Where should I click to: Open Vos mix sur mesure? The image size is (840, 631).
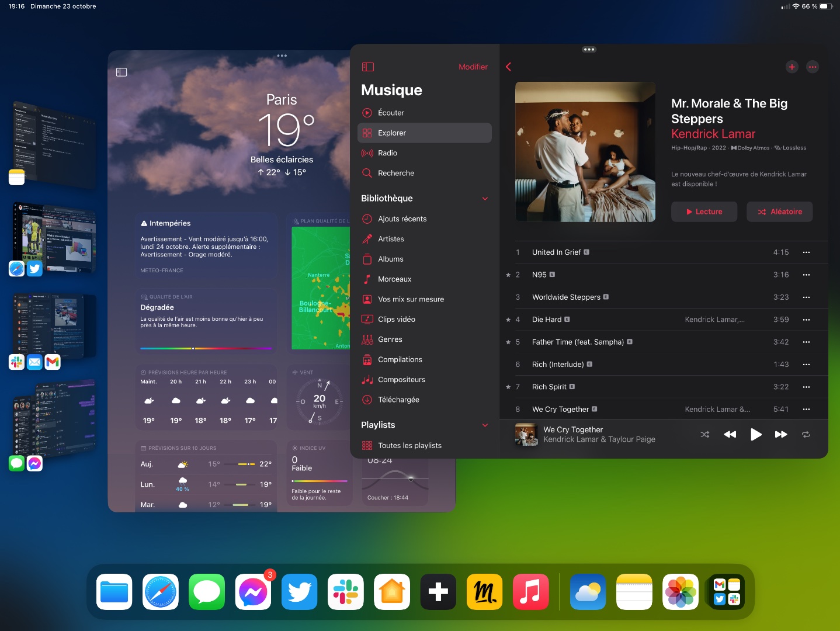click(425, 299)
